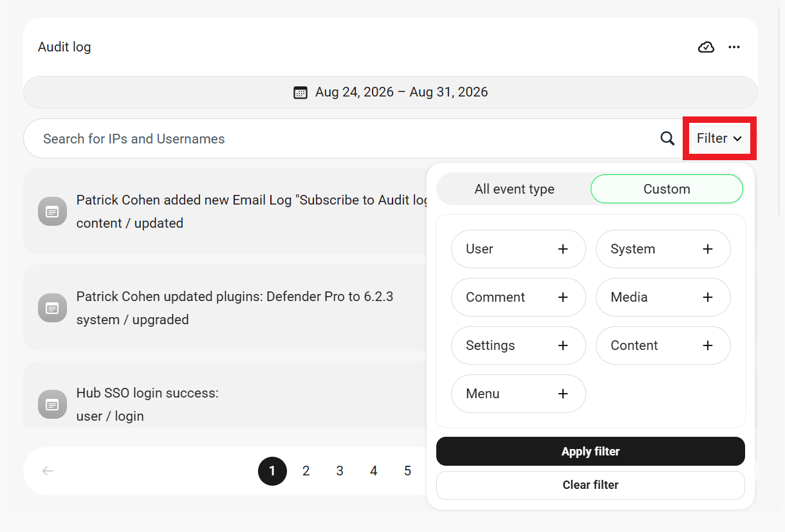Toggle the Content event type filter
Image resolution: width=785 pixels, height=532 pixels.
[x=663, y=345]
